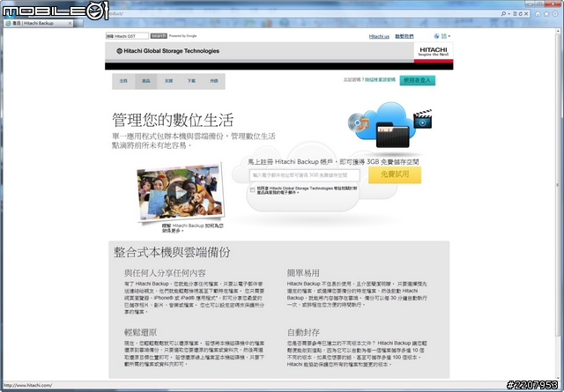Click the yellow 免費試用 free trial button
This screenshot has height=392, width=564.
click(395, 174)
